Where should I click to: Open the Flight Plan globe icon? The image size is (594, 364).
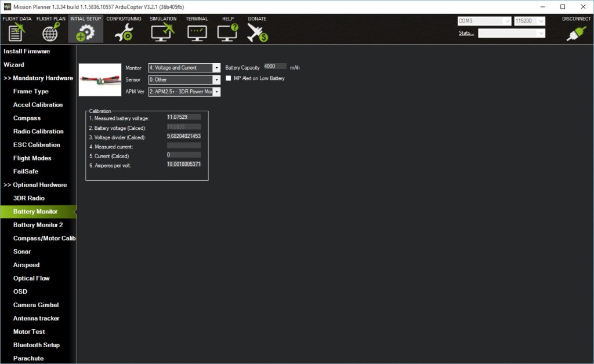(x=51, y=32)
